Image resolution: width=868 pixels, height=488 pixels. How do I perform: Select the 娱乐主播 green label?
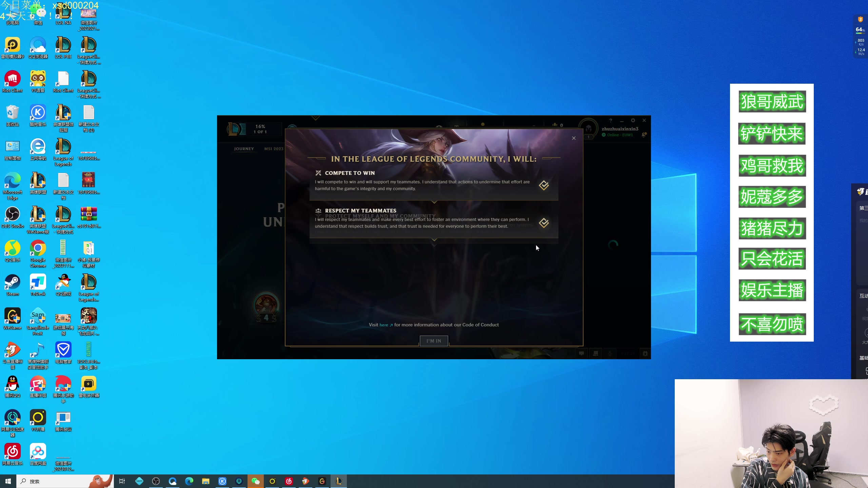772,290
